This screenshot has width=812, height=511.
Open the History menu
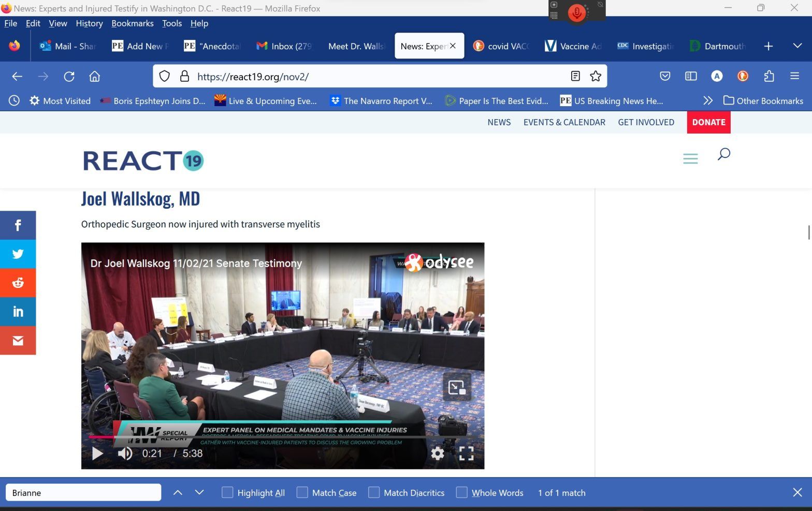coord(89,23)
